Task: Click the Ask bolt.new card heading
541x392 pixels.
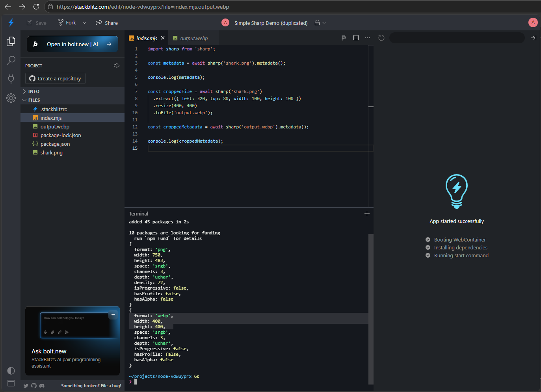Action: click(x=49, y=351)
